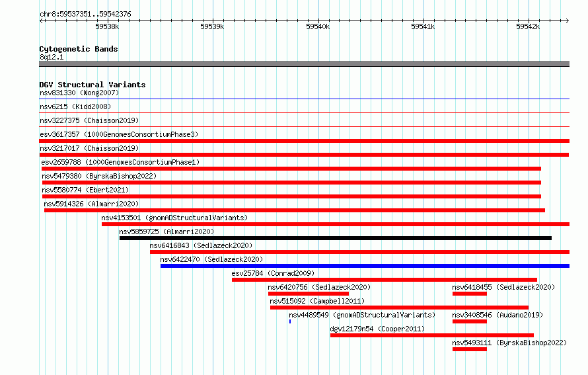Click the 59538k ruler label
The width and height of the screenshot is (588, 375).
tap(107, 26)
